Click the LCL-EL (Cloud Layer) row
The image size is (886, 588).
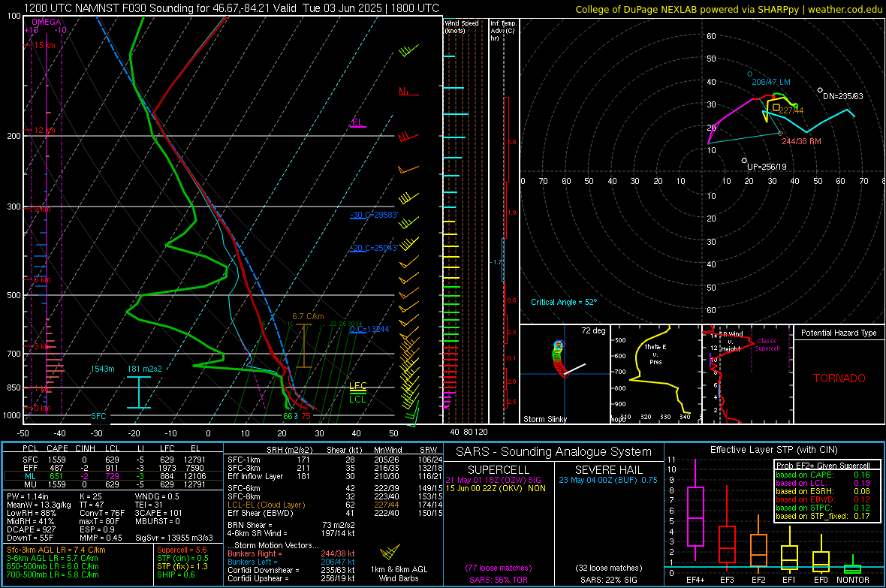[335, 505]
